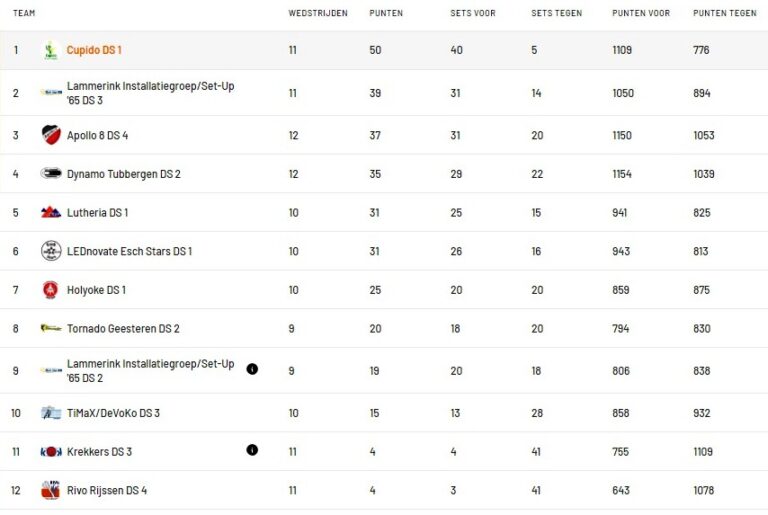
Task: Click the Dynamo Tubbergen DS 2 logo
Action: pos(51,174)
